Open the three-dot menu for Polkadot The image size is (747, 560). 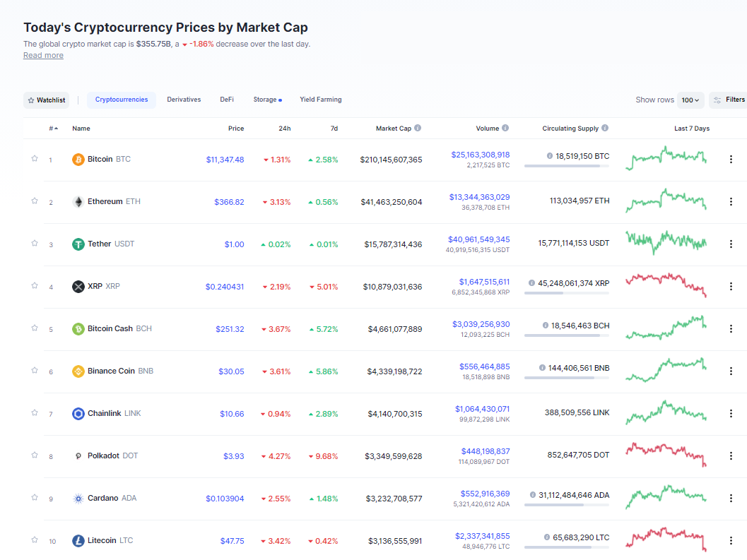pos(731,456)
